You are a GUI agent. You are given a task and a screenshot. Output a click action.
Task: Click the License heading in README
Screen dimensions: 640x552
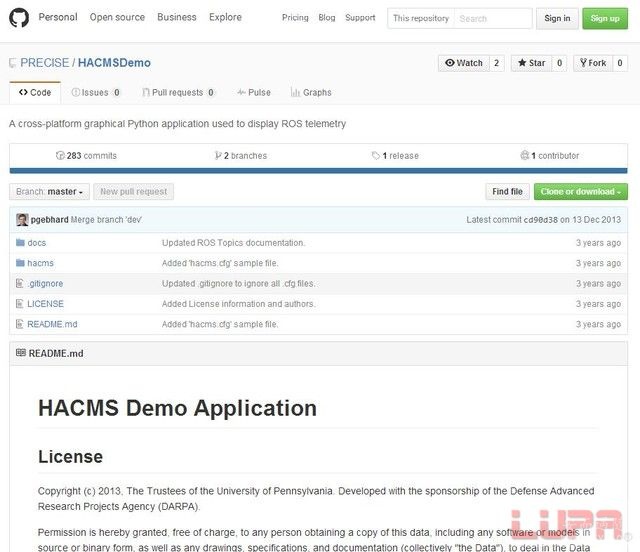tap(70, 456)
